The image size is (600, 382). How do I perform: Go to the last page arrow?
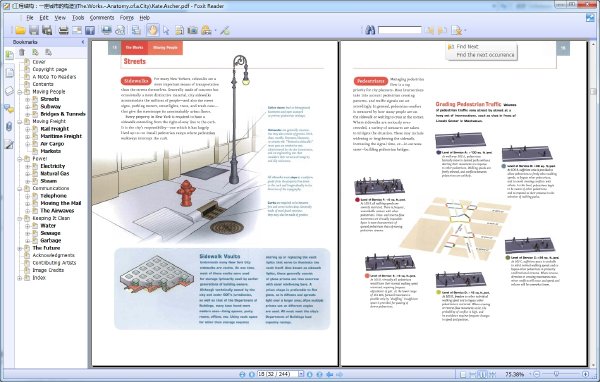point(320,374)
